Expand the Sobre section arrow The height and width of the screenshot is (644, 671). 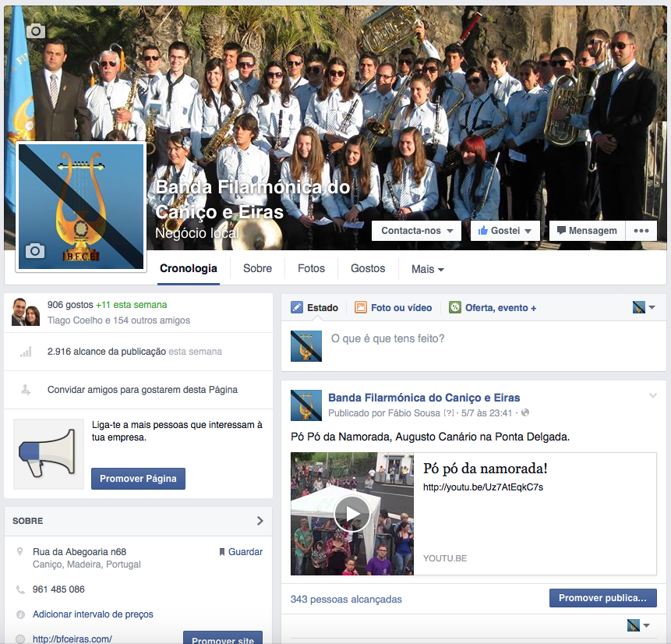260,521
